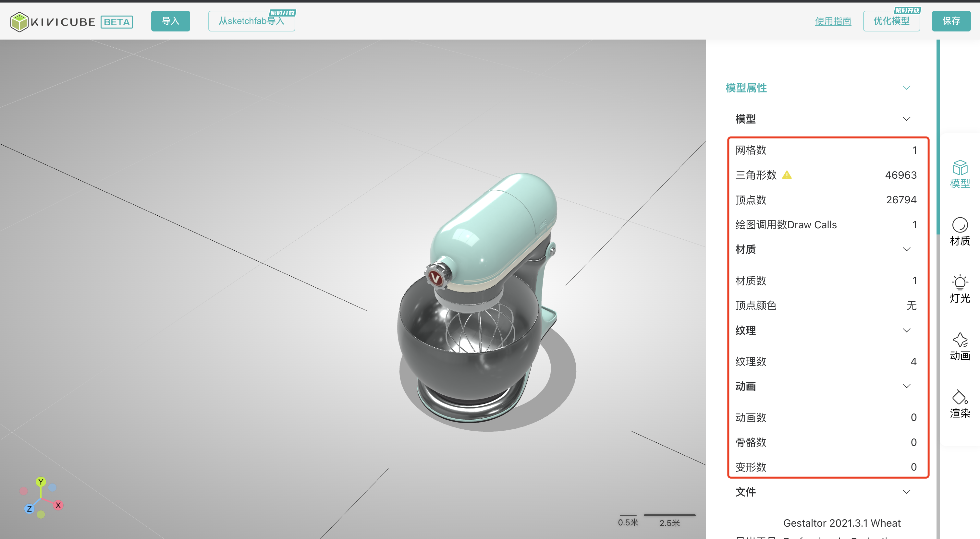Click the Y axis handle on gizmo
Viewport: 980px width, 539px height.
pos(41,482)
